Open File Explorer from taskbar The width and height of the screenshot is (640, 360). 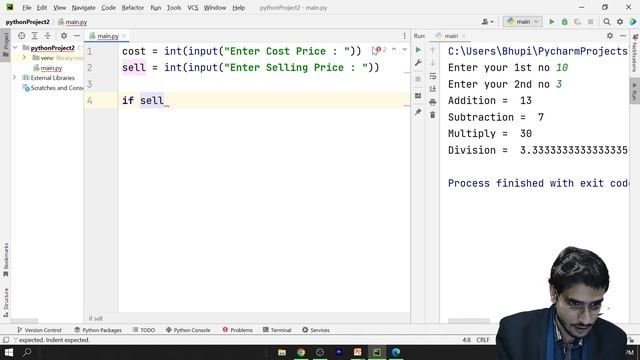(x=282, y=352)
